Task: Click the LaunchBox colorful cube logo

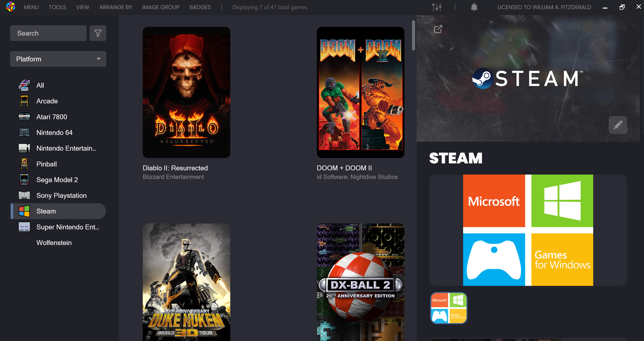Action: (10, 7)
